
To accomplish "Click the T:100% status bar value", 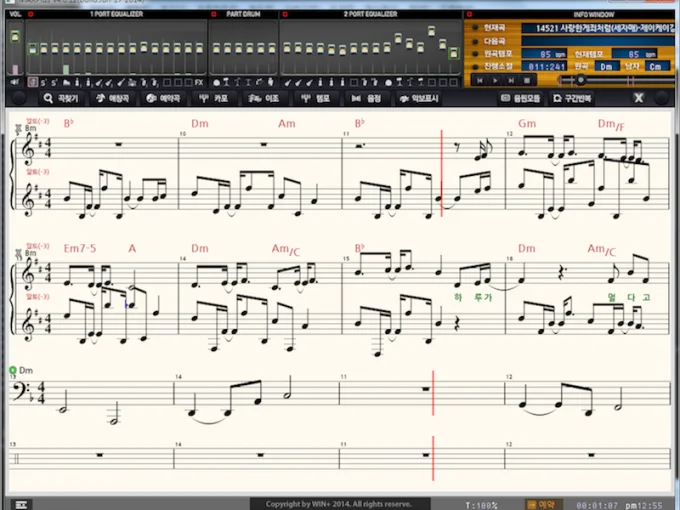I will [481, 505].
